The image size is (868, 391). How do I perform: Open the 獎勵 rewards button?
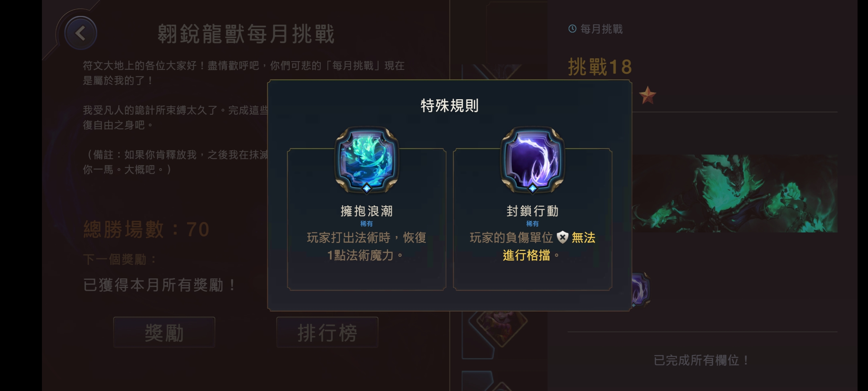click(x=164, y=332)
